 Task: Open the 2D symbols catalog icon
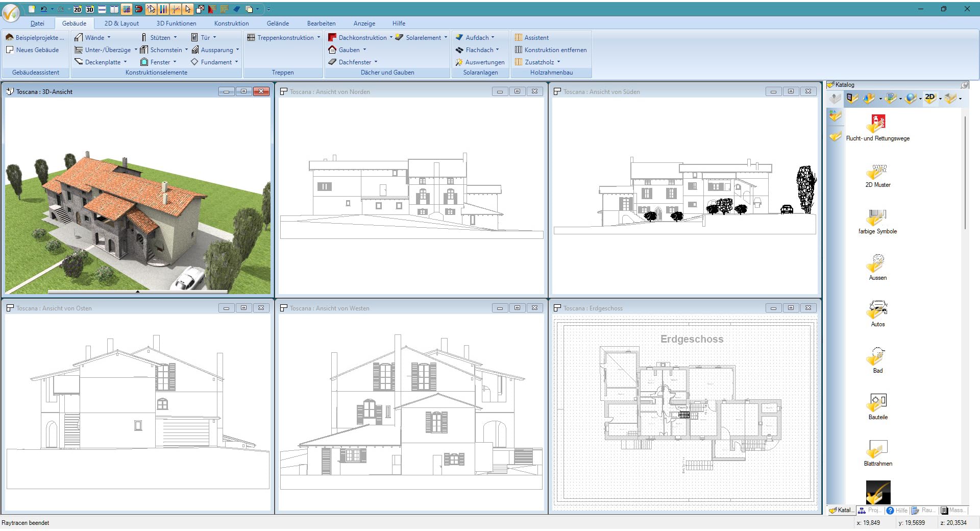point(930,99)
